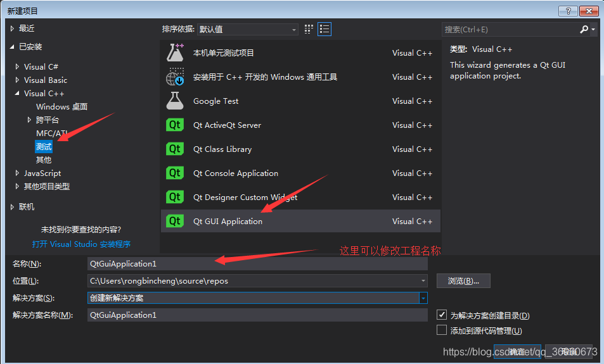This screenshot has height=364, width=604.
Task: Select Qt Designer Custom Widget template name
Action: pyautogui.click(x=245, y=197)
